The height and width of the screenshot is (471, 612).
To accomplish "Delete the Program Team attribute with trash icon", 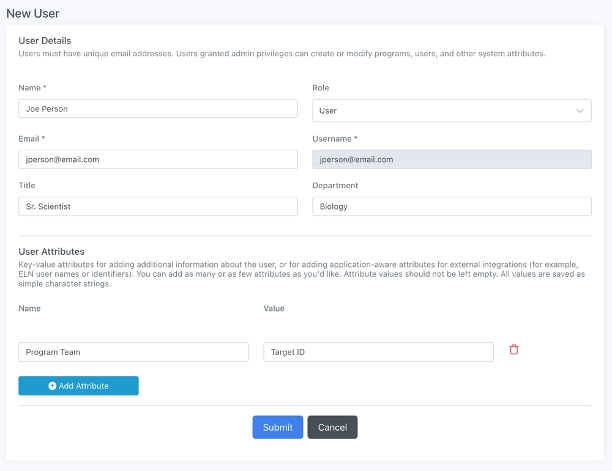I will point(514,349).
